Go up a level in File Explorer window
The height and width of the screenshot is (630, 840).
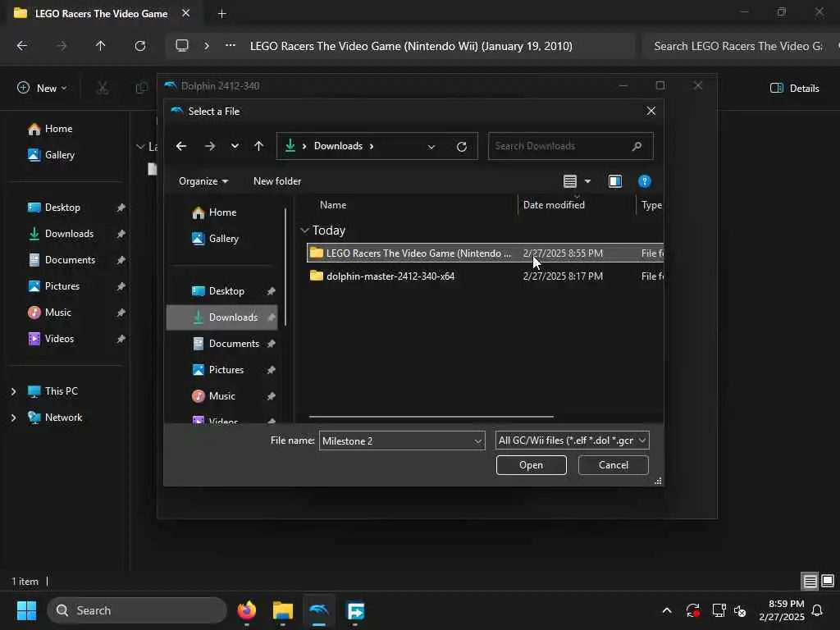point(100,46)
